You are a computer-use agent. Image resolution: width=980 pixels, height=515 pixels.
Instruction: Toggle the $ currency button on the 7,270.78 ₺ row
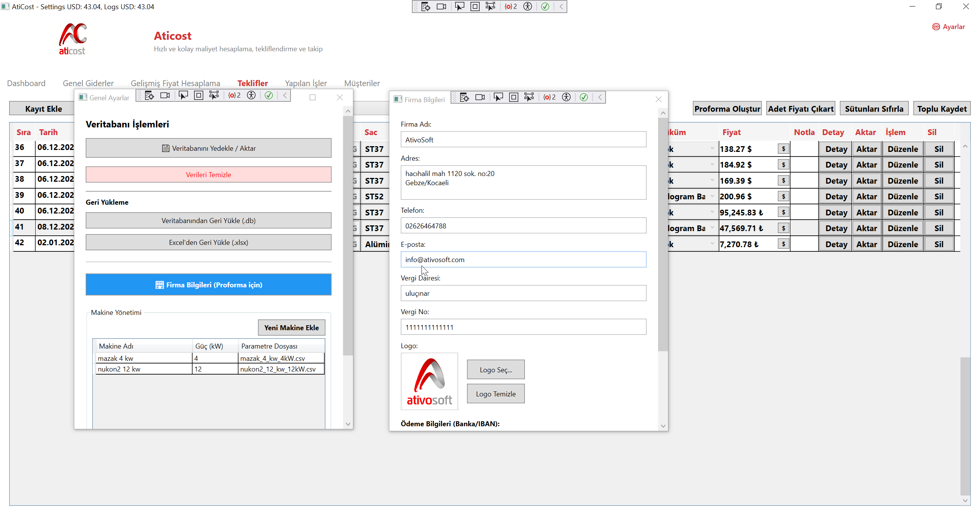pos(783,244)
